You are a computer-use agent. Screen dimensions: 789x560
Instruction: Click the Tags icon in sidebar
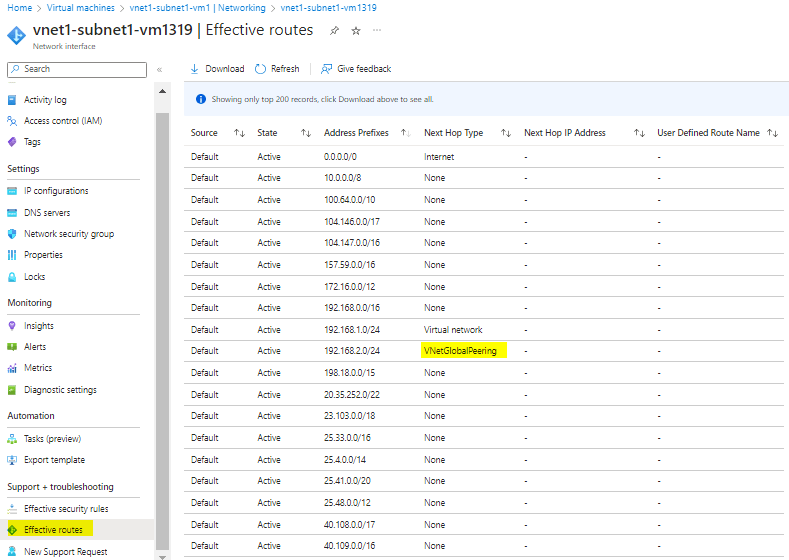[x=13, y=142]
